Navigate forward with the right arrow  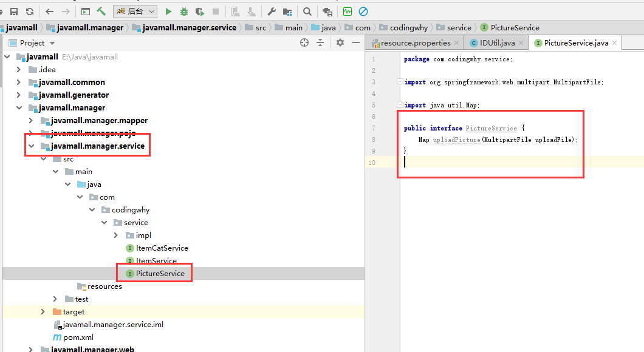pyautogui.click(x=65, y=12)
